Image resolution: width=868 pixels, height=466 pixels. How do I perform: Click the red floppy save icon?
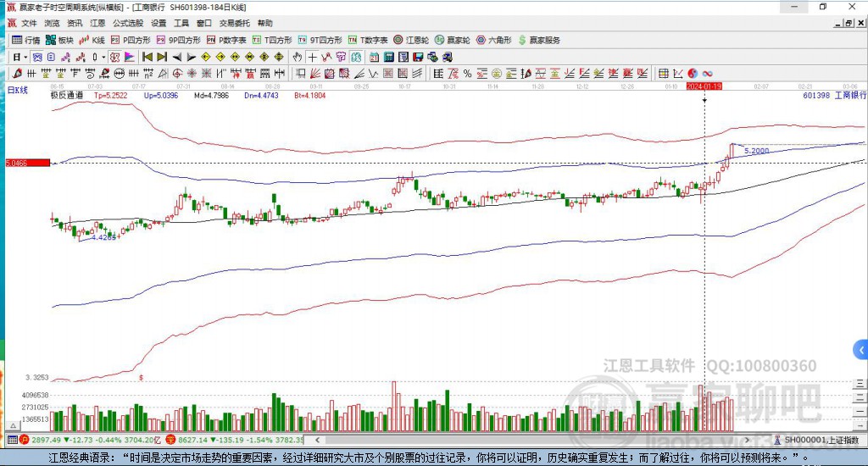point(418,57)
